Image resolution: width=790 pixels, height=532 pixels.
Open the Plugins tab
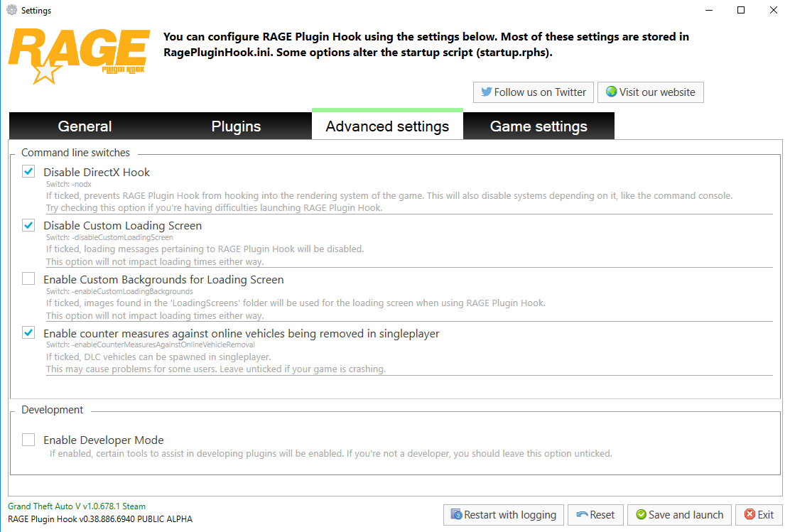tap(236, 126)
